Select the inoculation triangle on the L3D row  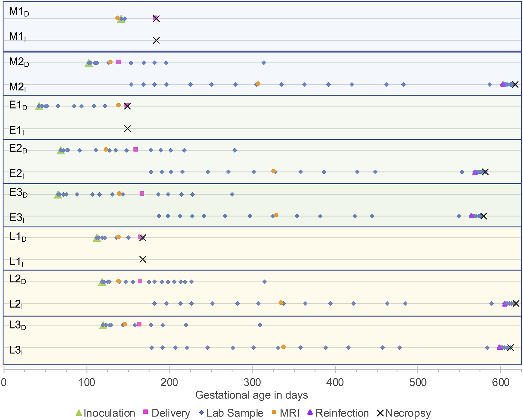[103, 325]
